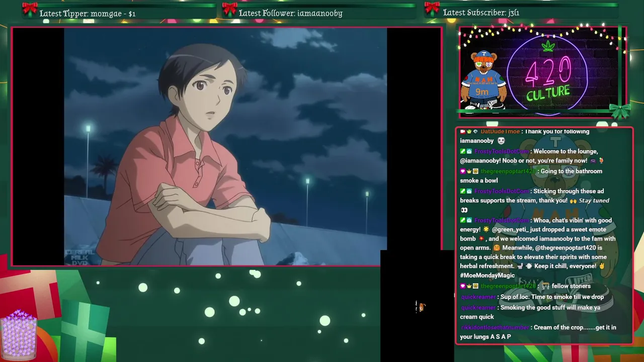Click the red bow beside Latest Follower
This screenshot has width=644, height=362.
(x=230, y=9)
